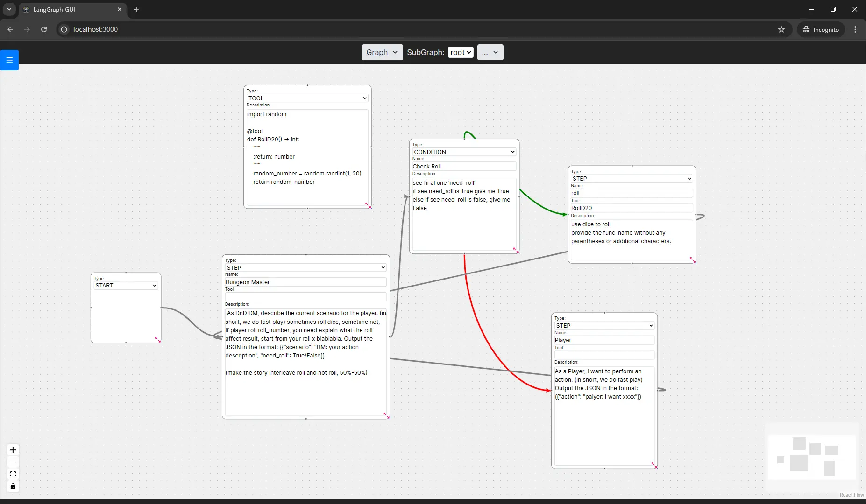The width and height of the screenshot is (866, 504).
Task: Bookmark the page with the star icon
Action: 781,29
